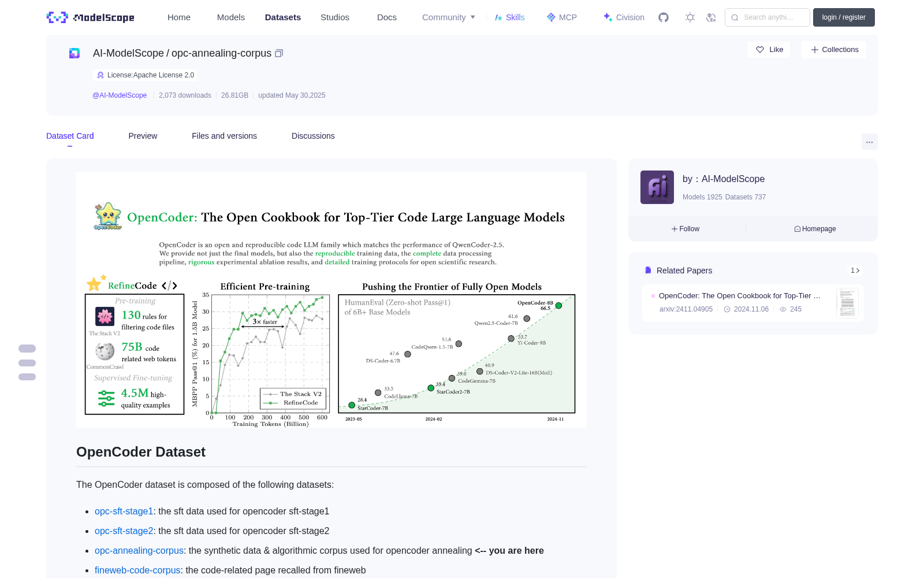The height and width of the screenshot is (578, 924).
Task: Click the ModelScope logo
Action: click(91, 17)
